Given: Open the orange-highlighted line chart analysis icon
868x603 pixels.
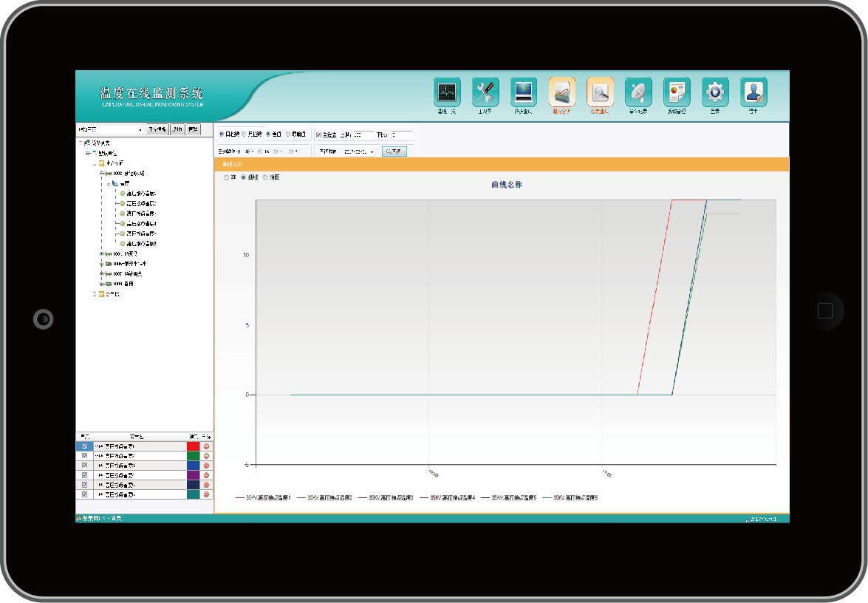Looking at the screenshot, I should click(x=562, y=92).
